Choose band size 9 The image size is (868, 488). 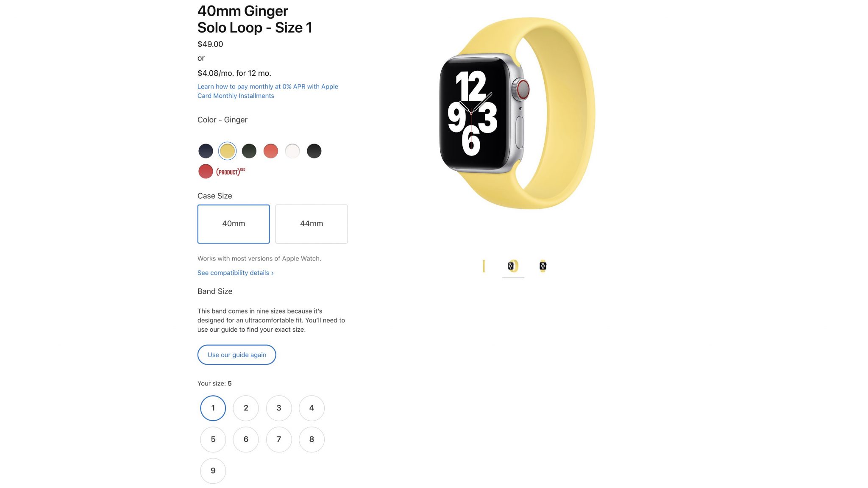[x=213, y=471]
